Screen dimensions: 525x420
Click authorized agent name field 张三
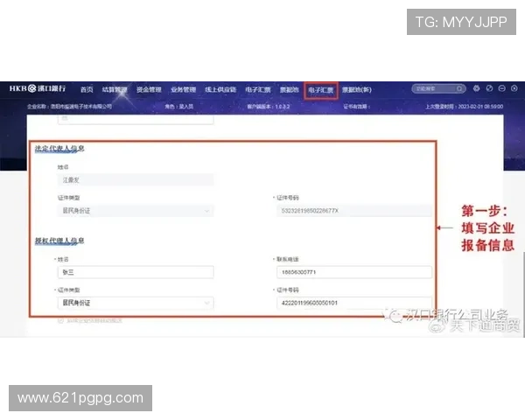click(136, 272)
